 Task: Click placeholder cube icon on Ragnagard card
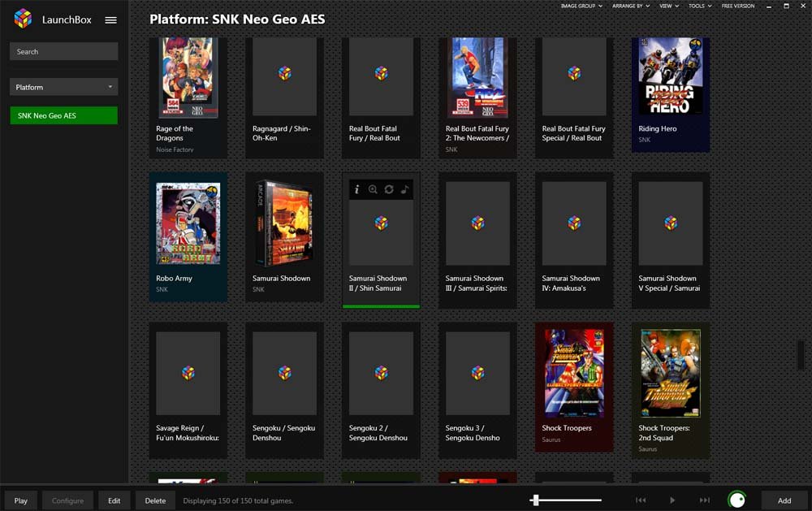tap(285, 74)
